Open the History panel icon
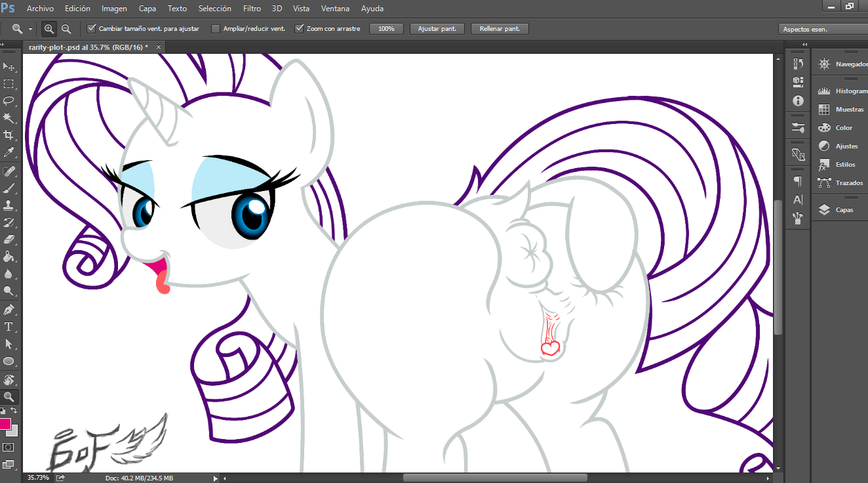 (798, 64)
